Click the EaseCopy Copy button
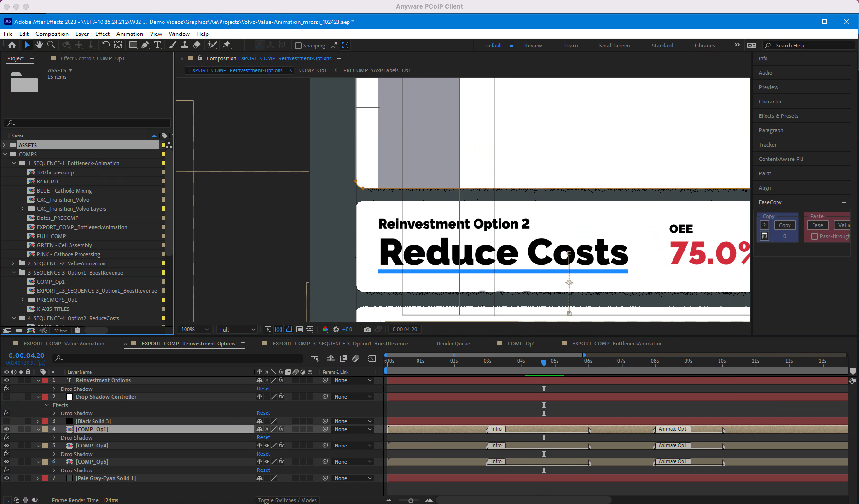The height and width of the screenshot is (504, 859). (784, 225)
